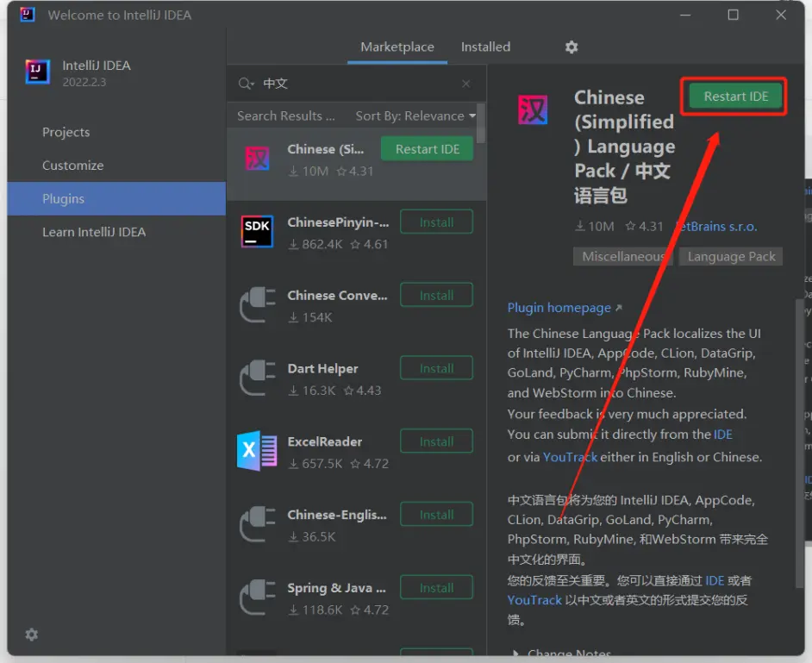The width and height of the screenshot is (812, 663).
Task: Select the ChinesePinyin-... result name
Action: coord(338,222)
